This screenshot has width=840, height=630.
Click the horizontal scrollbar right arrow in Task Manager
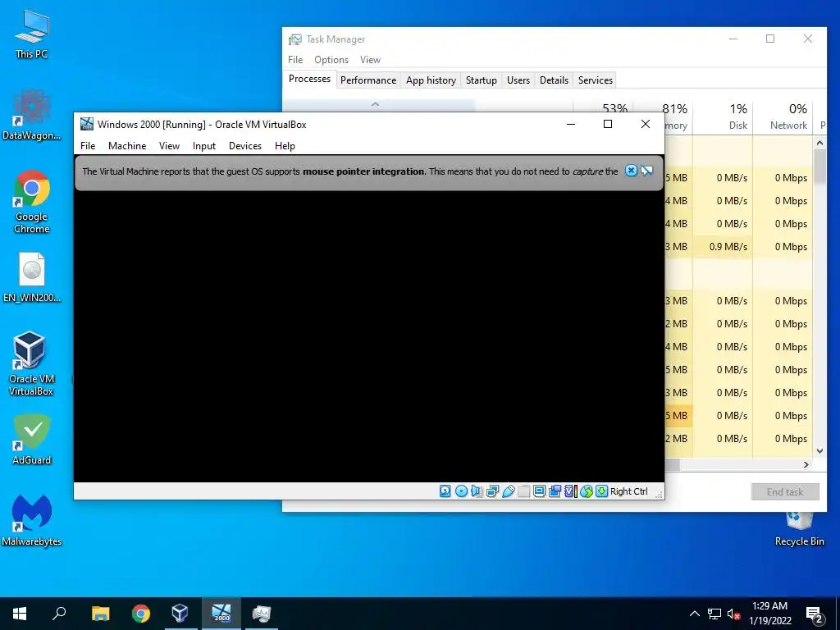[806, 464]
